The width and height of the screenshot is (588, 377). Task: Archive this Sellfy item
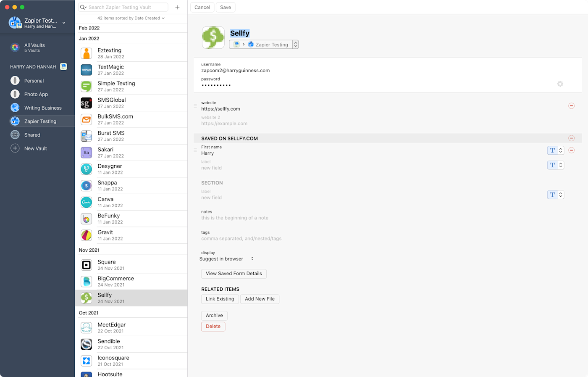[214, 315]
